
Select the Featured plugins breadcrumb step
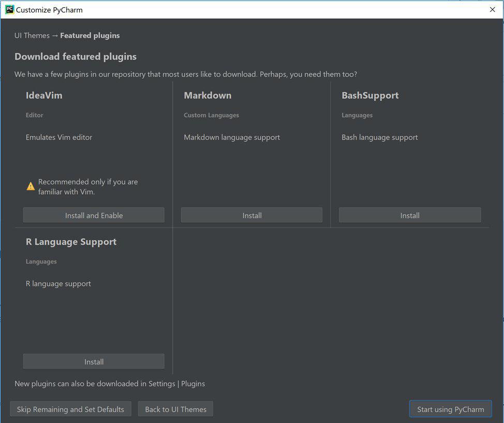(x=90, y=36)
